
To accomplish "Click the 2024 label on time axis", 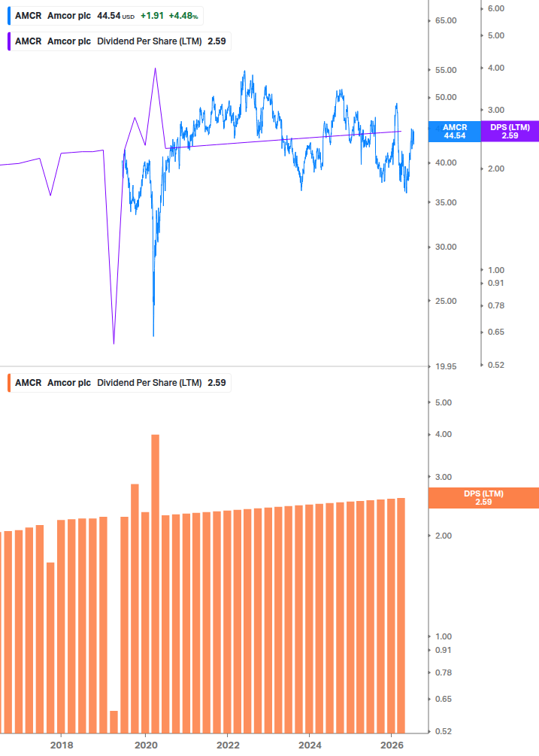I will [x=310, y=745].
